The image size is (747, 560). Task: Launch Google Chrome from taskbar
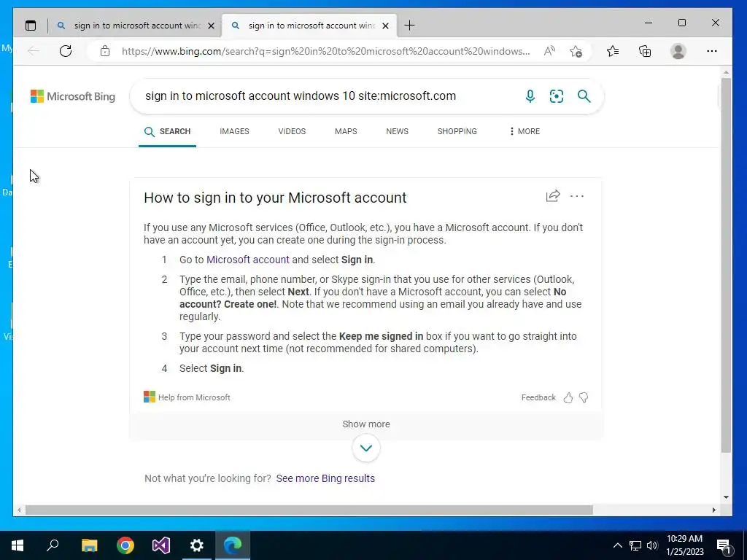(x=125, y=545)
